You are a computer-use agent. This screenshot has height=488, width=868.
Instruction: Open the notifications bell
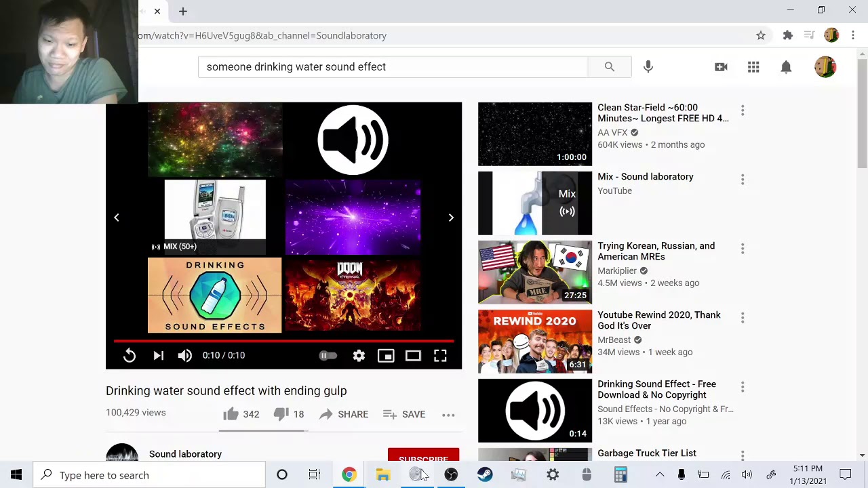click(x=786, y=67)
